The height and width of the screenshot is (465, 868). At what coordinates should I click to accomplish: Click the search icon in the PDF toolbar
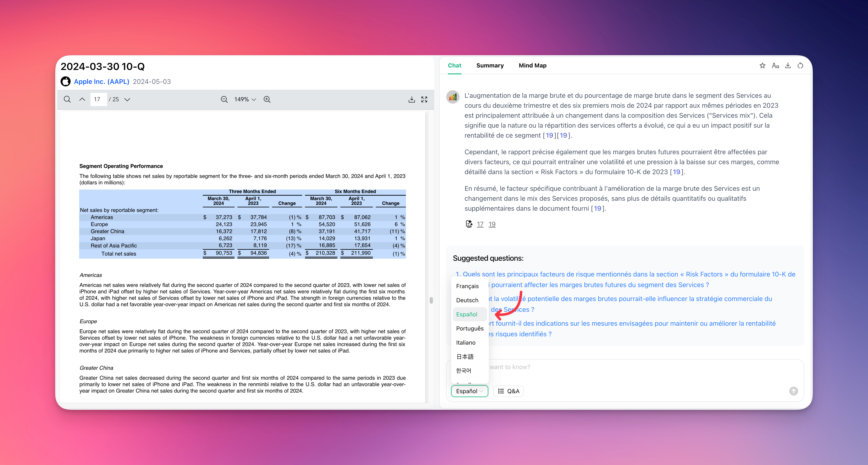coord(67,99)
